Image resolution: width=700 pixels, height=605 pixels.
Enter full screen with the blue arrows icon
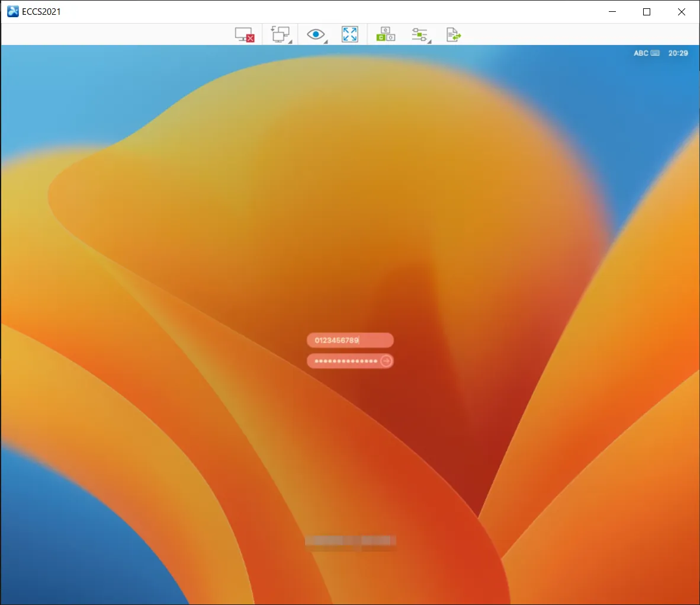[350, 35]
